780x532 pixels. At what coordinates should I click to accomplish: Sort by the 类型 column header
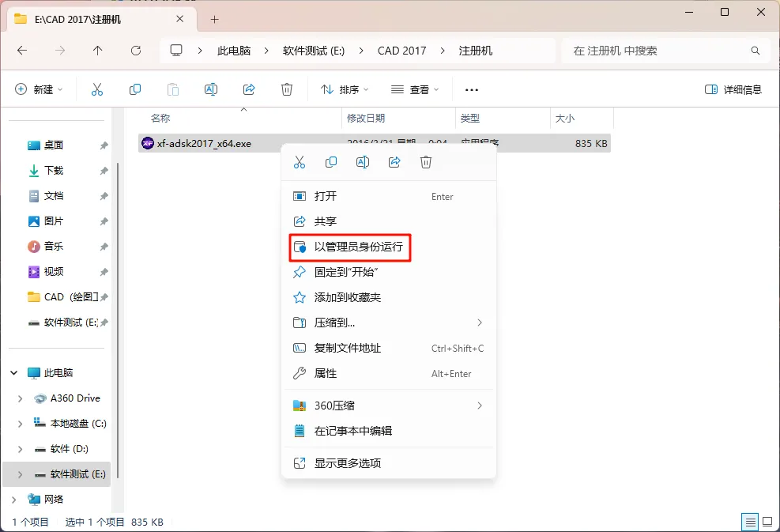pos(469,118)
